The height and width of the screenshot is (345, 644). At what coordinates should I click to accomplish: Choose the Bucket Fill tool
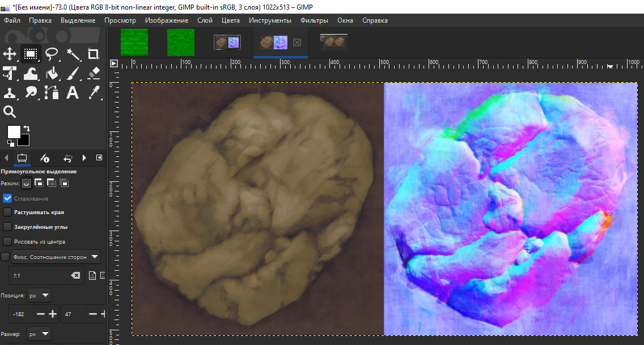tap(52, 73)
